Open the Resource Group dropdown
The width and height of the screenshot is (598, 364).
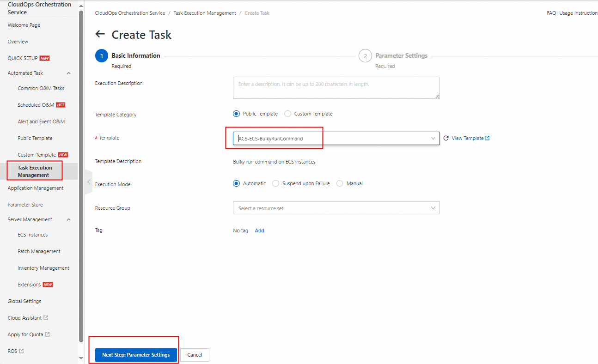[x=336, y=208]
